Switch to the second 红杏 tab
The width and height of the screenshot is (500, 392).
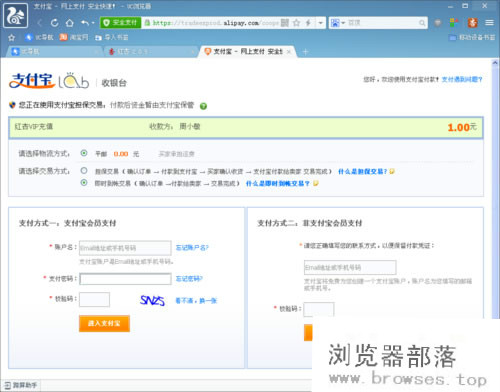click(x=150, y=52)
